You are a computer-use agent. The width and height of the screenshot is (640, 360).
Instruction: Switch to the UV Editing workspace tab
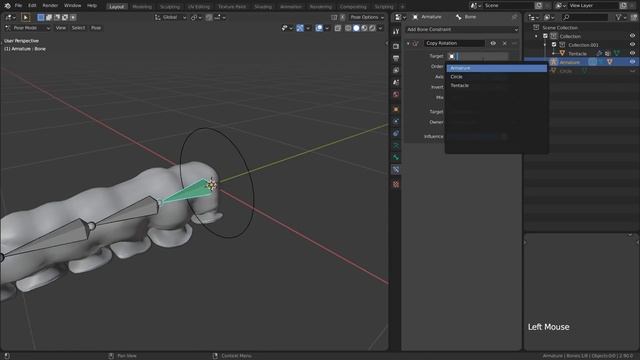[x=199, y=7]
